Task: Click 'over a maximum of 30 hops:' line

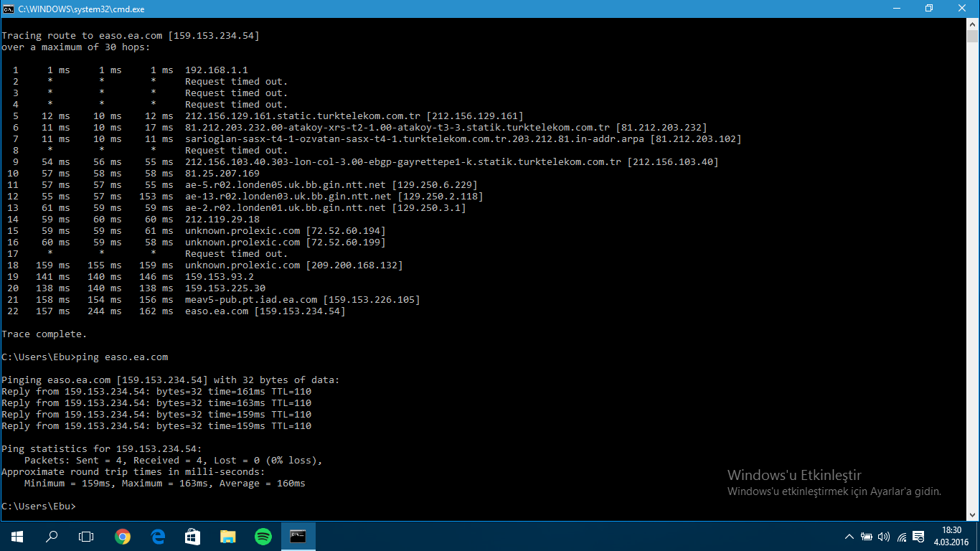Action: (x=76, y=47)
